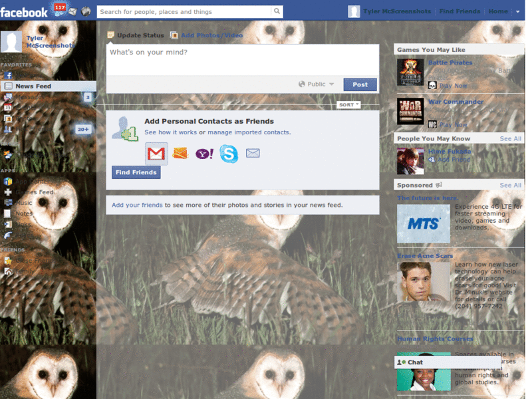The height and width of the screenshot is (399, 532).
Task: Open the notifications globe icon
Action: (86, 11)
